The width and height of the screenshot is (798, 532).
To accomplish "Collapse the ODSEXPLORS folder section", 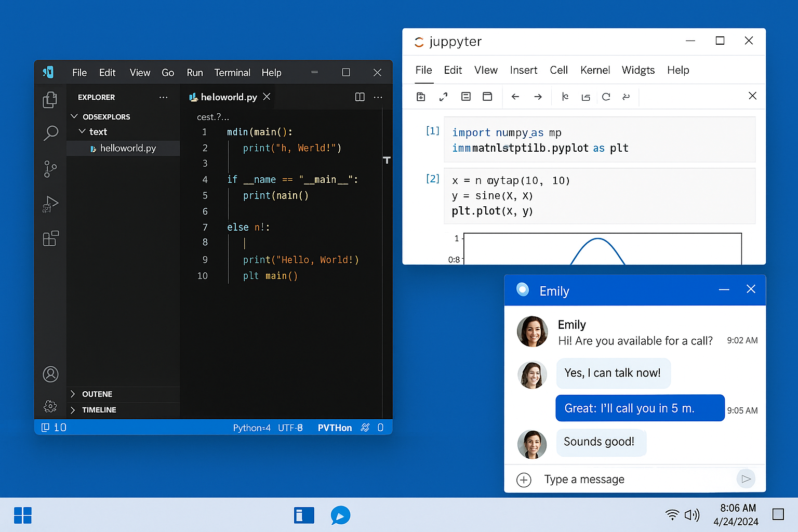I will [x=74, y=116].
